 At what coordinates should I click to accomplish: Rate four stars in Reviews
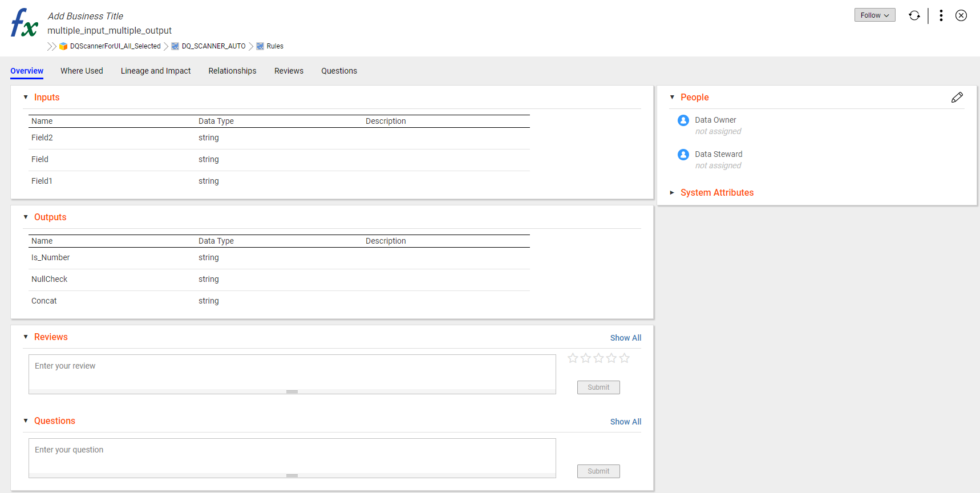pos(612,358)
